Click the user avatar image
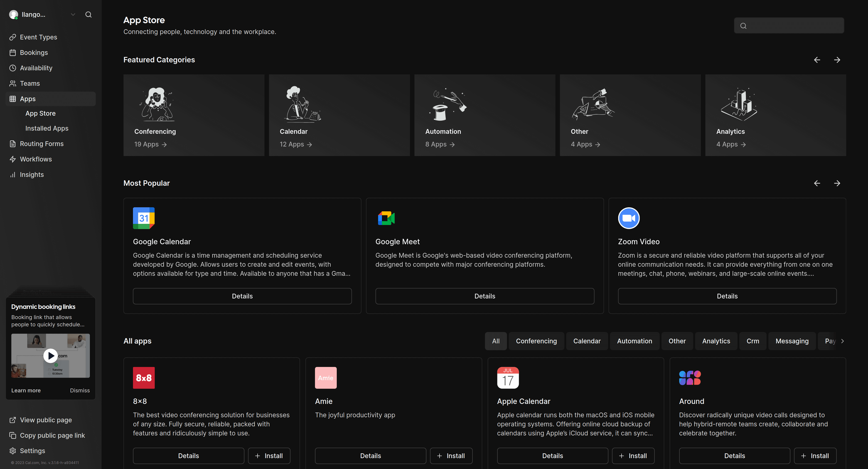Viewport: 868px width, 469px height. coord(13,15)
